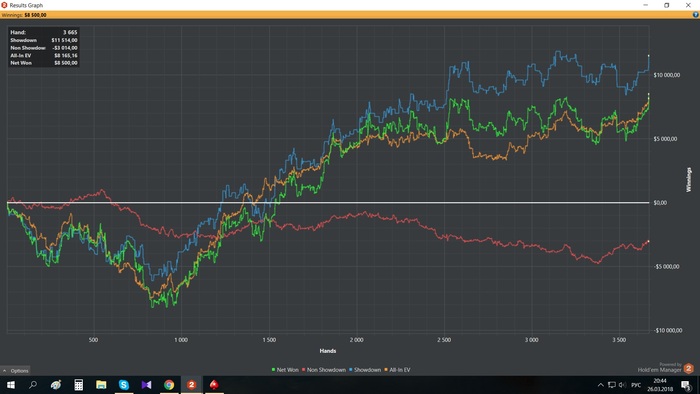Click the All-In EV $8 165,16 row
Viewport: 700px width, 394px height.
[43, 55]
